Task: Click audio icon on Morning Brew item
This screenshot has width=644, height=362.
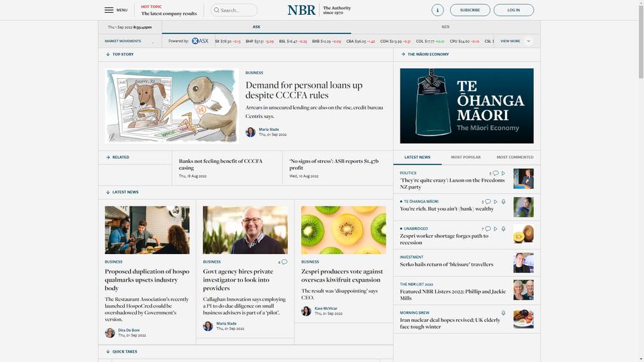Action: [503, 313]
